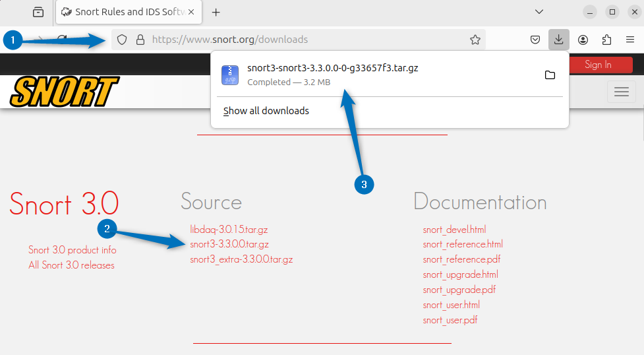
Task: Bookmark this page with star icon
Action: (475, 40)
